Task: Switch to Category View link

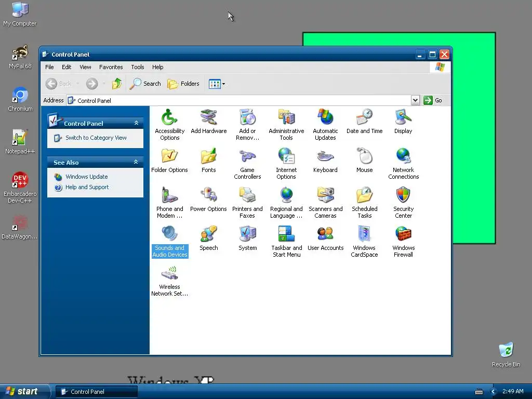Action: point(96,138)
